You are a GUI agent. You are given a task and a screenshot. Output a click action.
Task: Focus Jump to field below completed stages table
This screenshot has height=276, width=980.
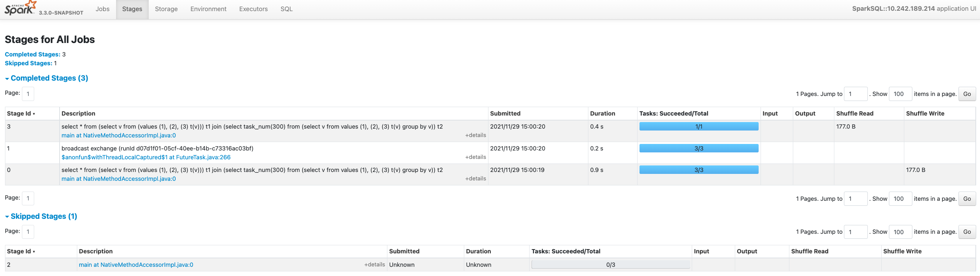click(x=856, y=199)
